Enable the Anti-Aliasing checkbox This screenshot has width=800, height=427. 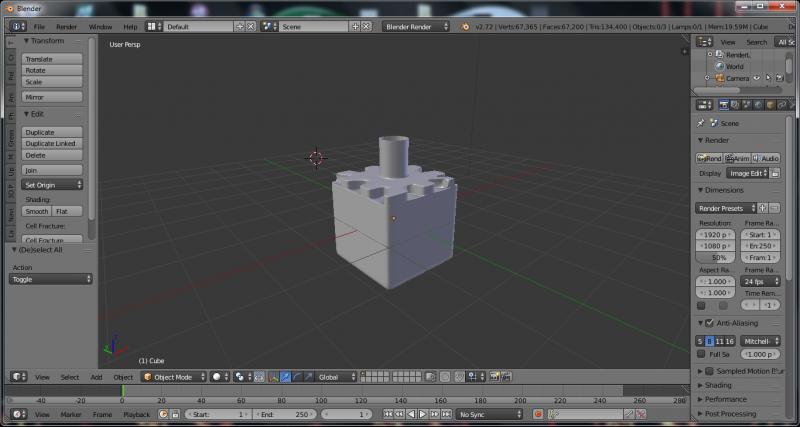pos(709,323)
